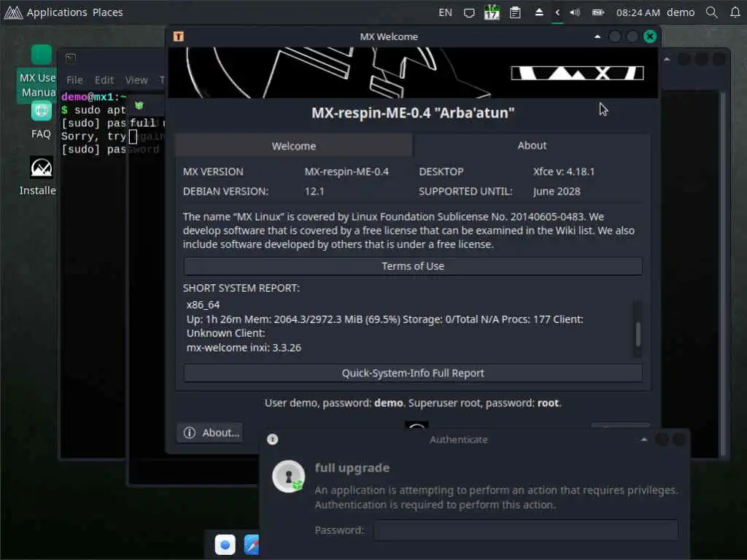
Task: Close the MX Welcome window
Action: (650, 36)
